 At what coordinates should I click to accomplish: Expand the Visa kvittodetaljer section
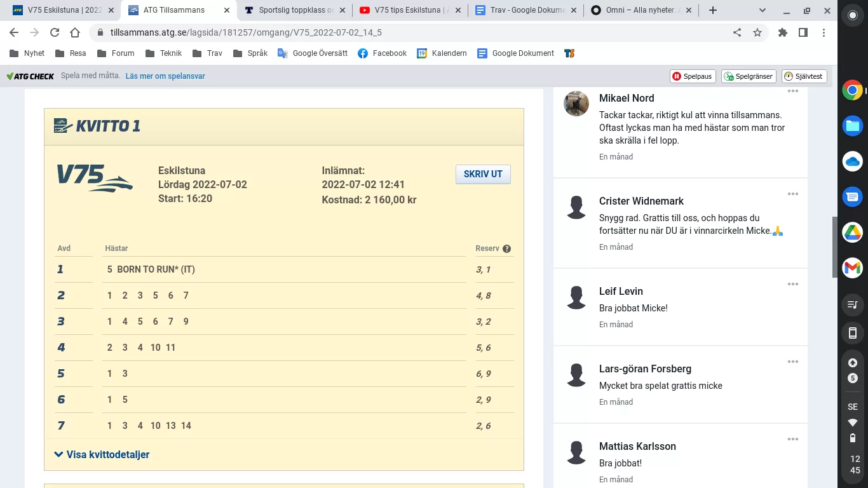[102, 454]
